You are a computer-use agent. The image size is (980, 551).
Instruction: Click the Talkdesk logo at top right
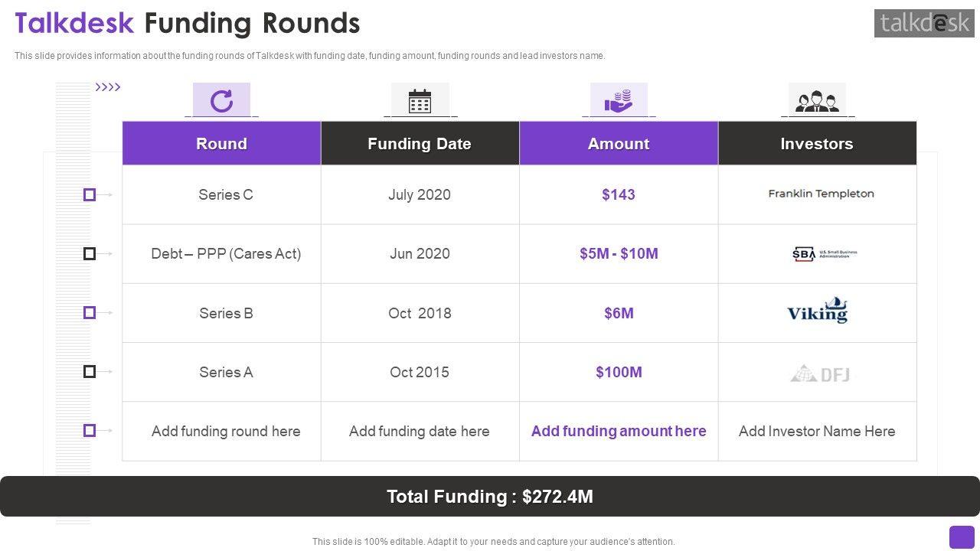[924, 23]
